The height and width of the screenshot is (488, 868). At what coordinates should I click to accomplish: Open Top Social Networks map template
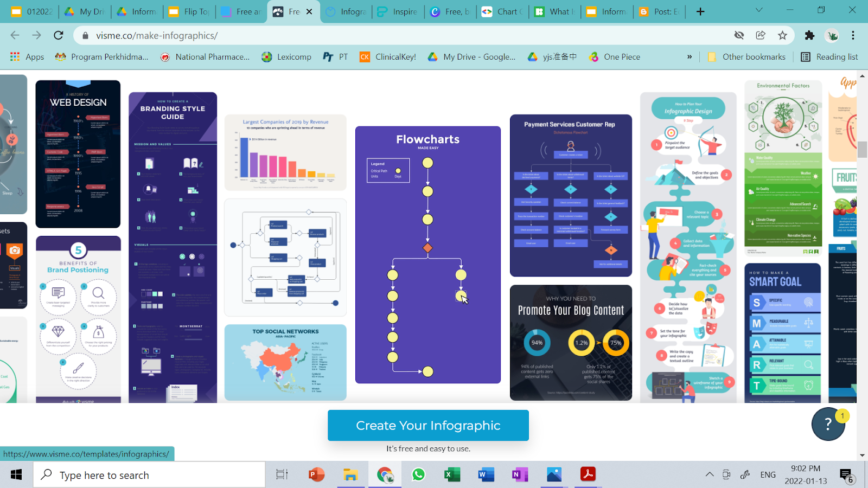pyautogui.click(x=285, y=362)
